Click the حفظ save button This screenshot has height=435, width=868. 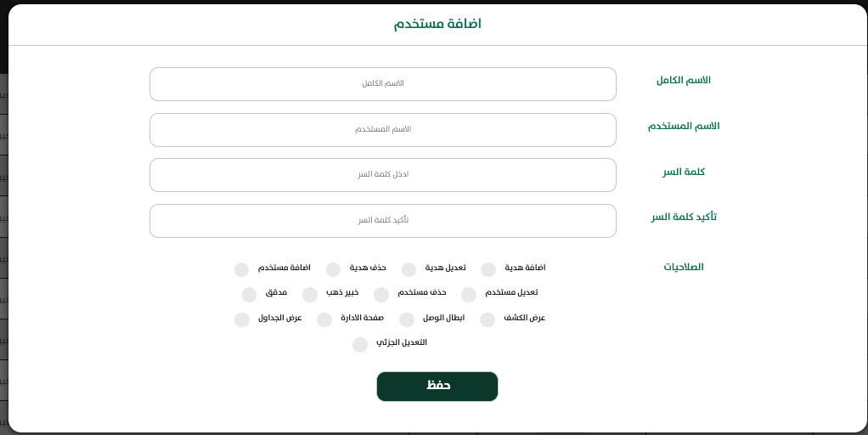(437, 387)
